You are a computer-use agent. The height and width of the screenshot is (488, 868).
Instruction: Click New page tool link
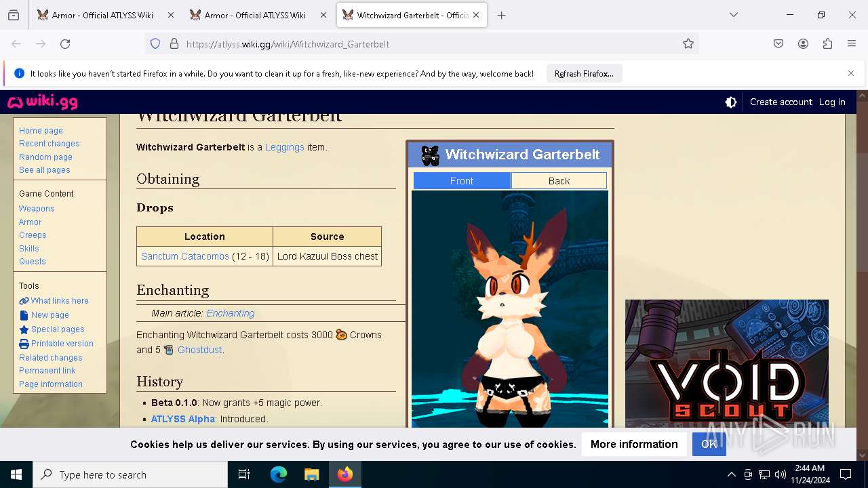50,315
